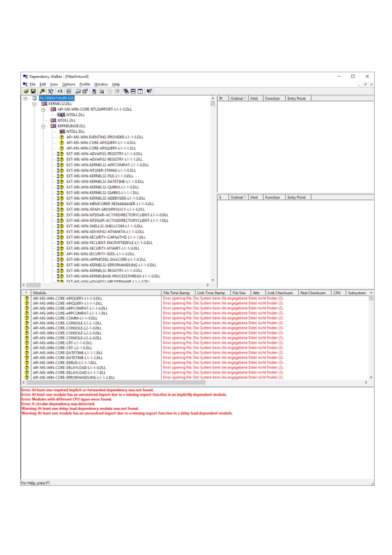
Task: Open the Options menu
Action: coord(69,84)
